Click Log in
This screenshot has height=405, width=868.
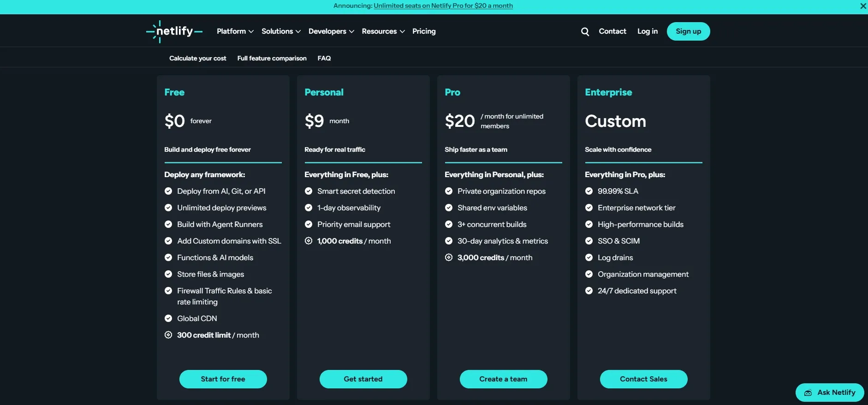pyautogui.click(x=648, y=31)
